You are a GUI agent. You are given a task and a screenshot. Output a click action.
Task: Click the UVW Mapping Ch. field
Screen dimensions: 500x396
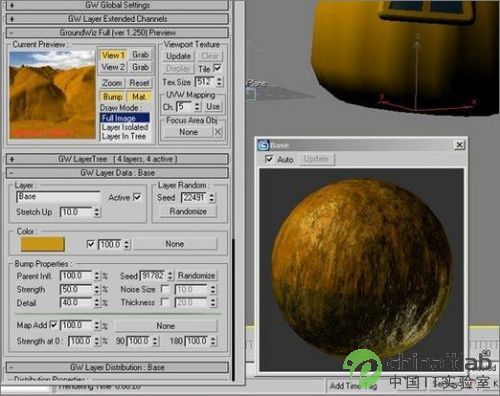coord(185,107)
